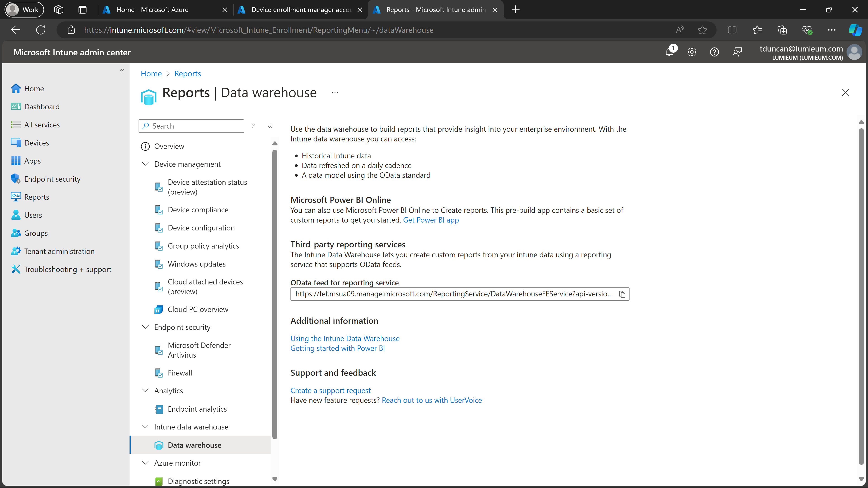Click the main content scroll down arrow

(861, 479)
